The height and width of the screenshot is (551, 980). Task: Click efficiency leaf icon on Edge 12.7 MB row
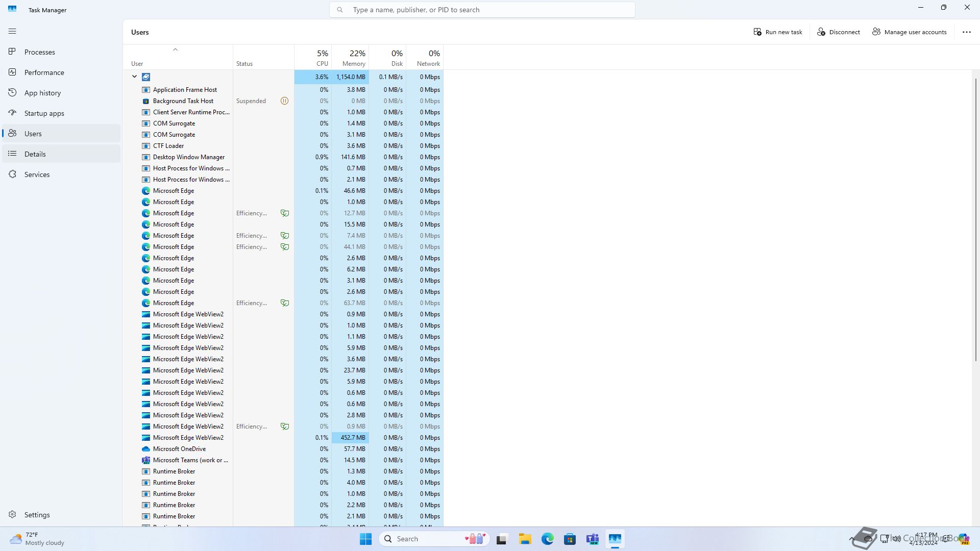tap(285, 213)
